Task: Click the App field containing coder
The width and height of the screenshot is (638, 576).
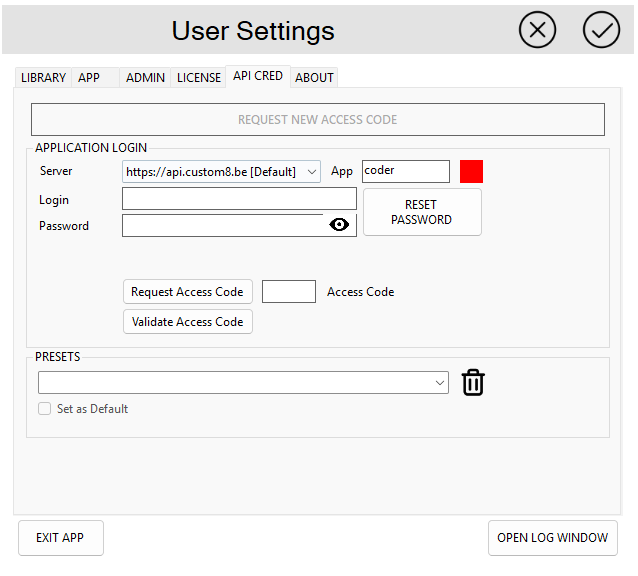Action: pos(406,171)
